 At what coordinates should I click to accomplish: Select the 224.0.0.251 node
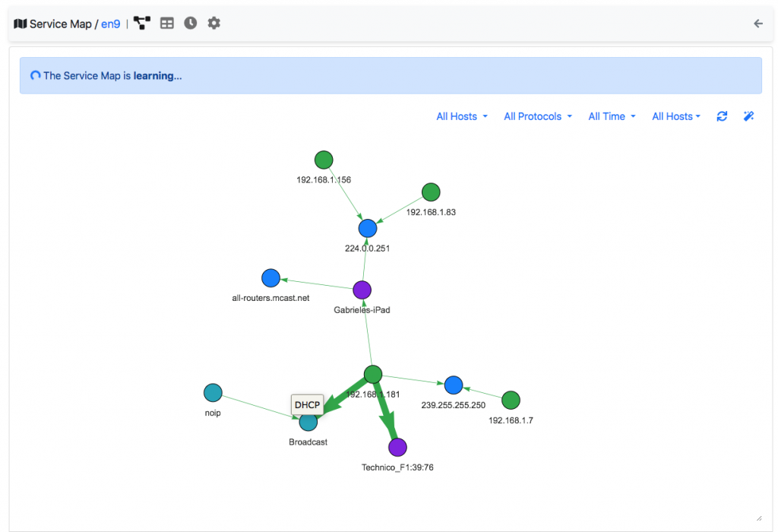(x=368, y=228)
